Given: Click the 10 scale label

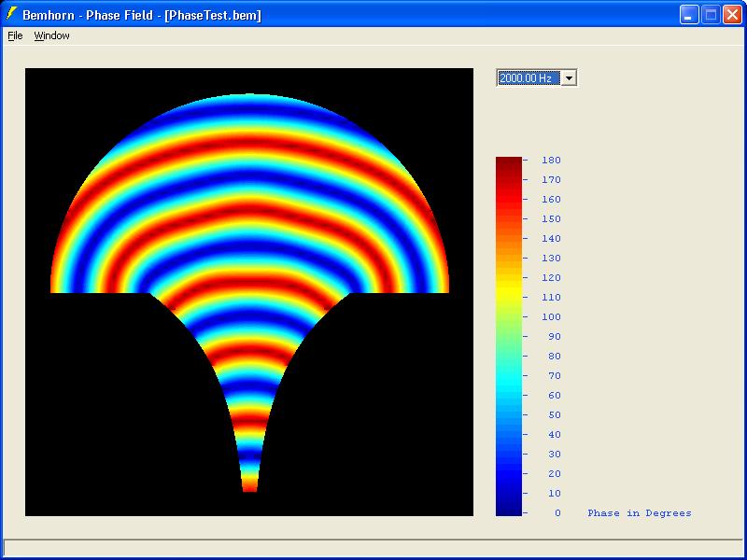Looking at the screenshot, I should pos(554,493).
